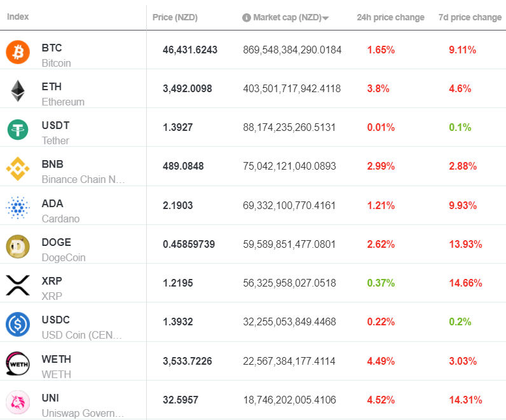Select the DogeCoin name text
This screenshot has height=420, width=506.
(64, 257)
